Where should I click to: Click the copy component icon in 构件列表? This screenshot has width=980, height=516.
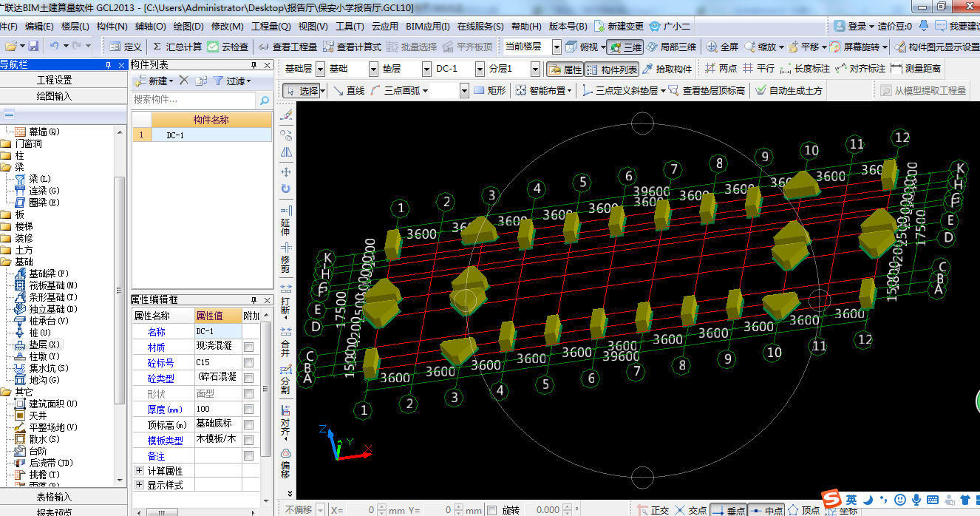coord(202,81)
